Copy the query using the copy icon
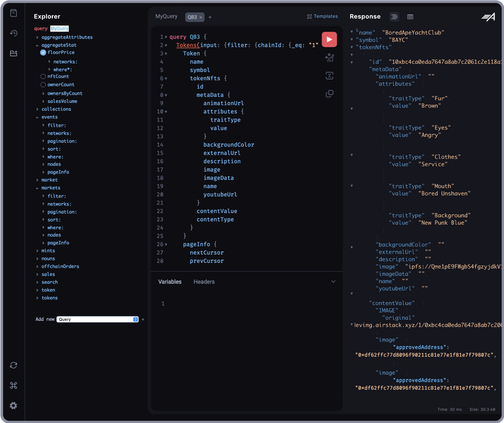 (x=329, y=93)
